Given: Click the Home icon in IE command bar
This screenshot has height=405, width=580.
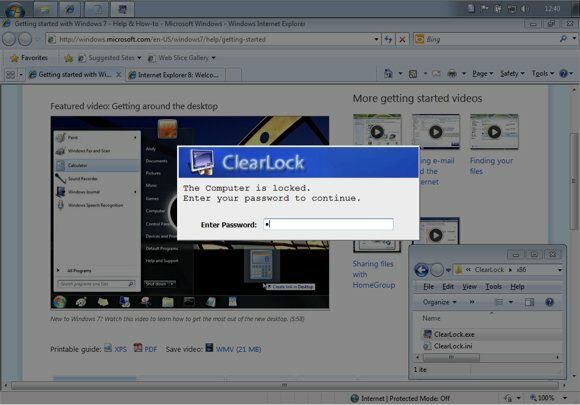Looking at the screenshot, I should [x=388, y=74].
